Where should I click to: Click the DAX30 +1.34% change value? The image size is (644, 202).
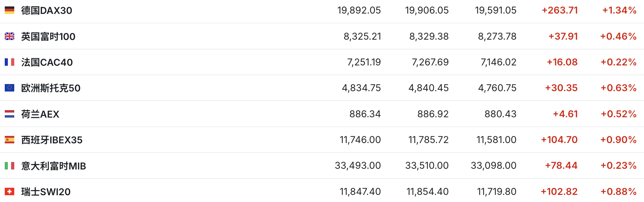click(619, 11)
